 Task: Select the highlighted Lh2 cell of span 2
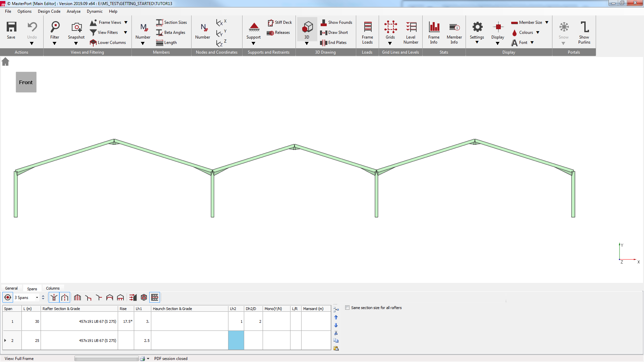click(x=236, y=340)
